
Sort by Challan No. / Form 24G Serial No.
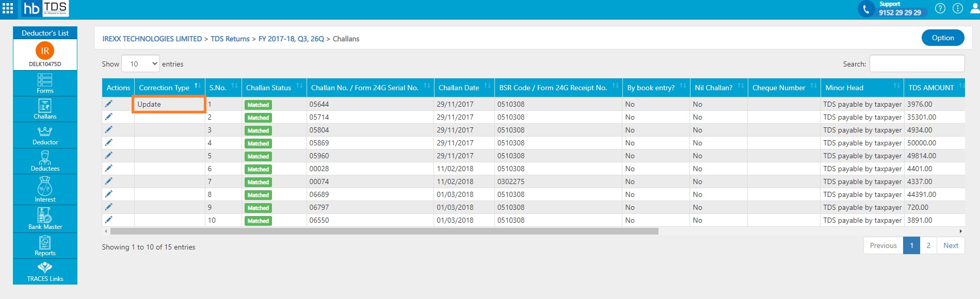(x=371, y=88)
